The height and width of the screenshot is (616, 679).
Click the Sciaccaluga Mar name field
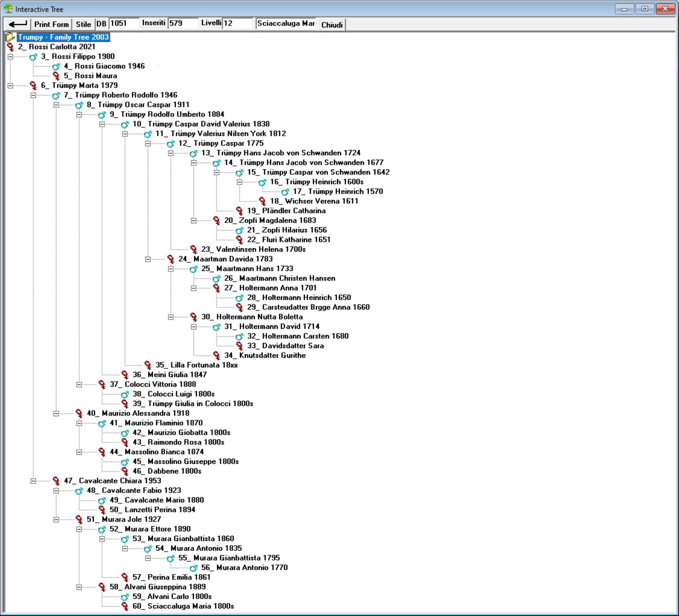tap(286, 23)
